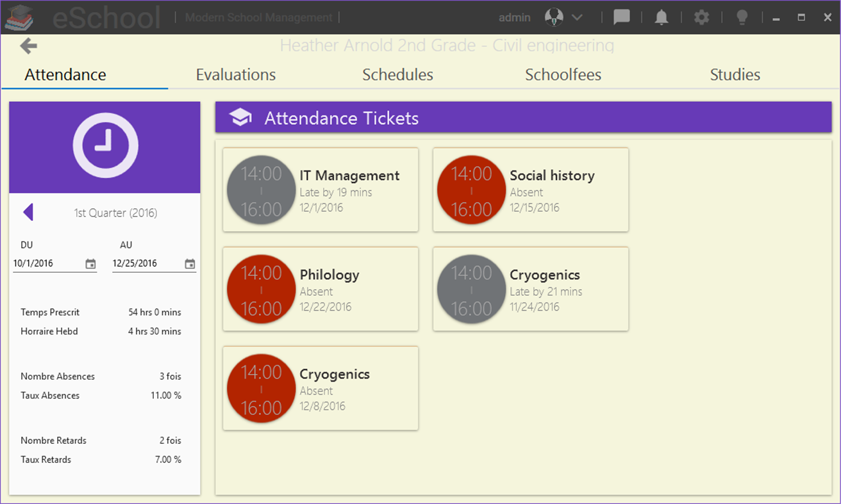
Task: Select the Studies tab
Action: pyautogui.click(x=735, y=74)
